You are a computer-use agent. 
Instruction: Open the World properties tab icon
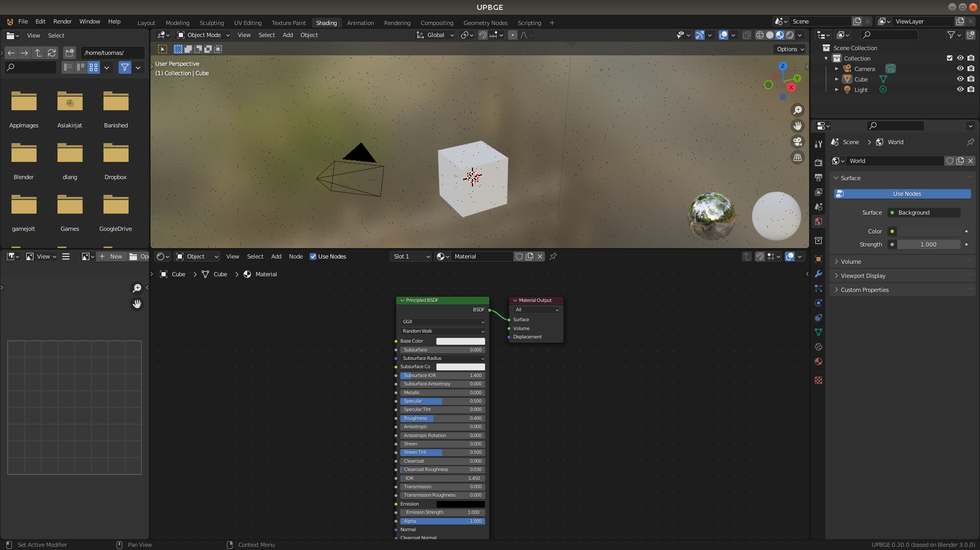(x=818, y=221)
